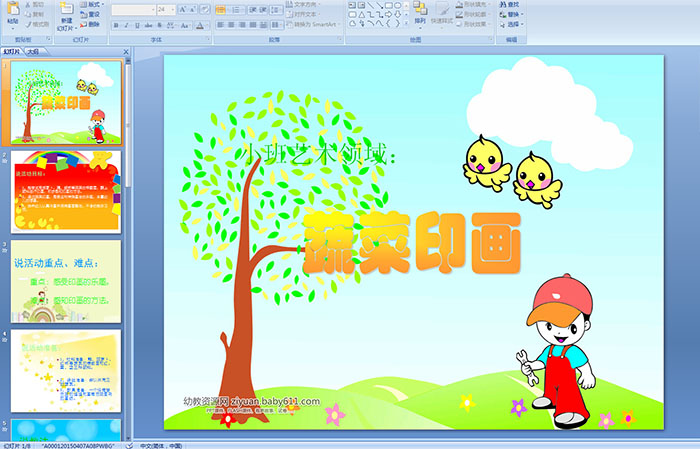The height and width of the screenshot is (449, 700).
Task: Toggle Italic formatting
Action: coord(126,25)
